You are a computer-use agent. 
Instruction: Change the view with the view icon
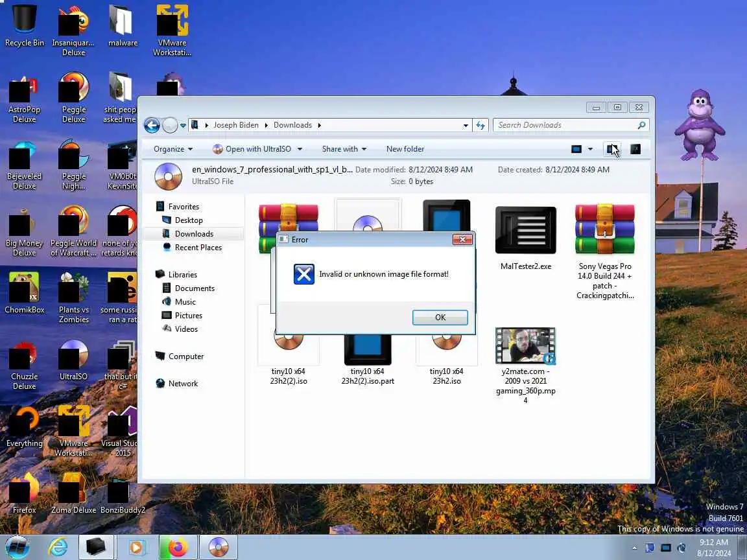click(576, 149)
